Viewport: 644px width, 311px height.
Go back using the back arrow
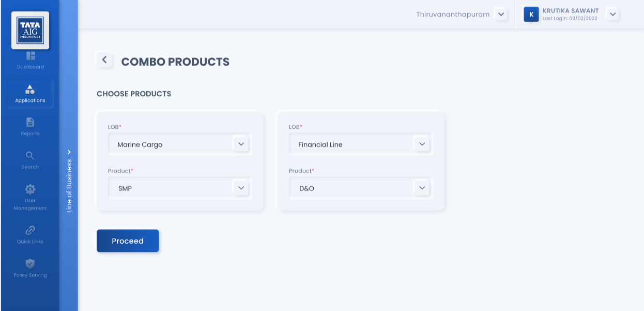[x=104, y=60]
